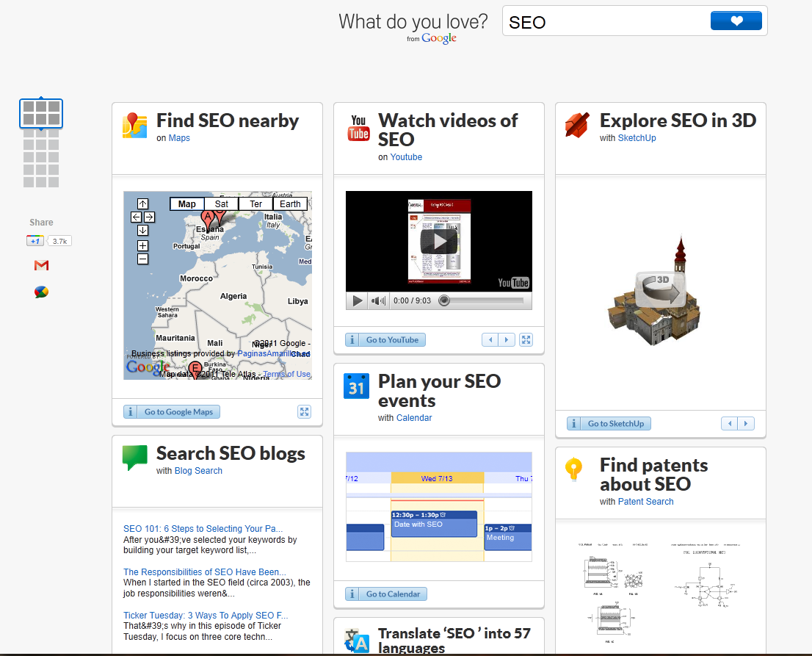Viewport: 812px width, 656px height.
Task: Click Go to SketchUp button
Action: tap(616, 424)
